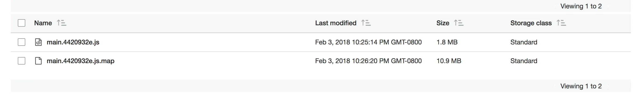Click the Storage class sort icon
This screenshot has width=644, height=94.
pos(561,23)
